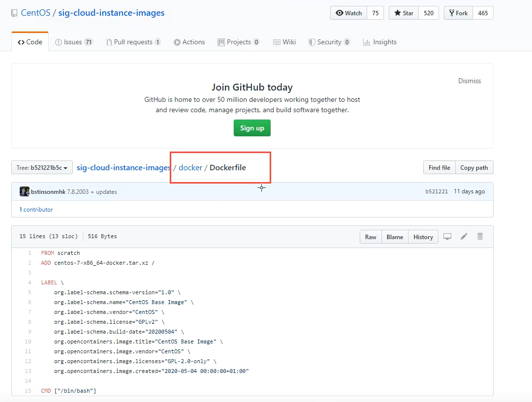This screenshot has width=532, height=402.
Task: Click the Fork button
Action: pyautogui.click(x=458, y=13)
